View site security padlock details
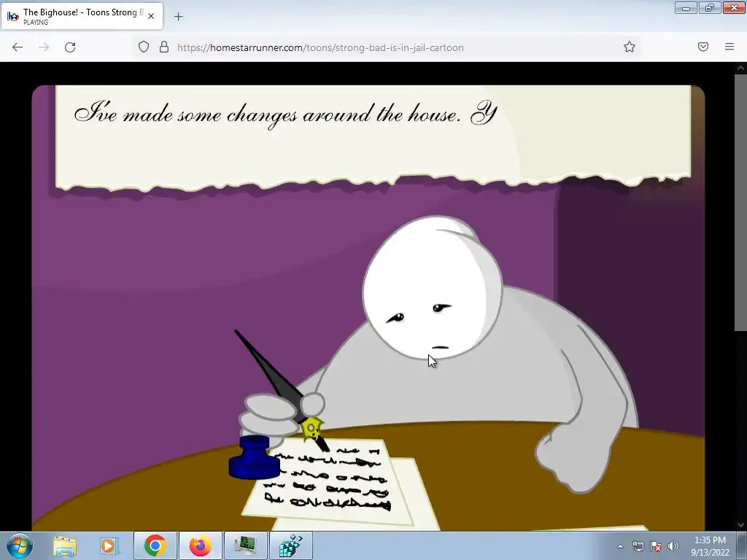Screen dimensions: 747x560 pyautogui.click(x=164, y=47)
